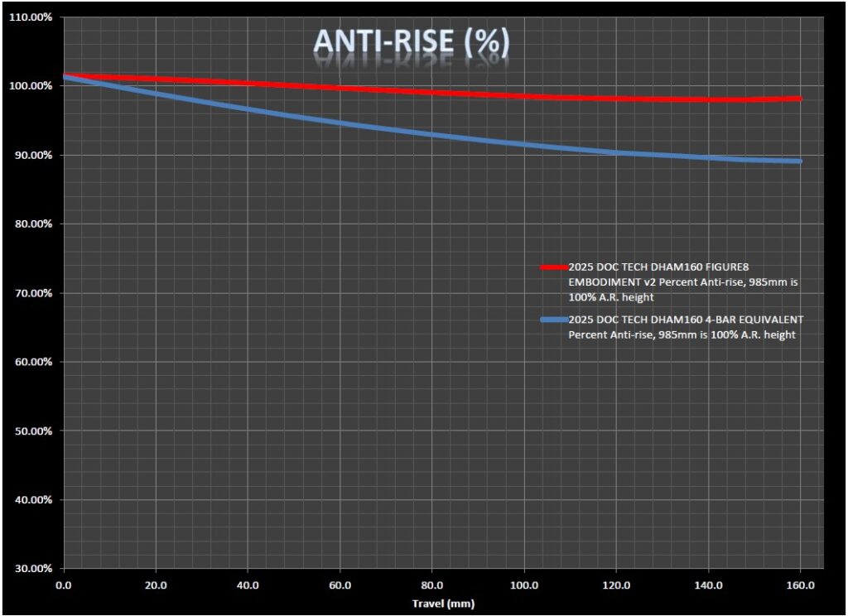Click the 0.0 x-axis label

point(64,585)
